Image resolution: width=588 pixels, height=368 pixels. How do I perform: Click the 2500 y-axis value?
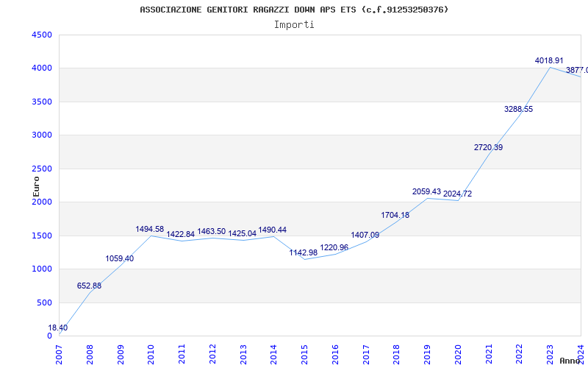pyautogui.click(x=42, y=169)
